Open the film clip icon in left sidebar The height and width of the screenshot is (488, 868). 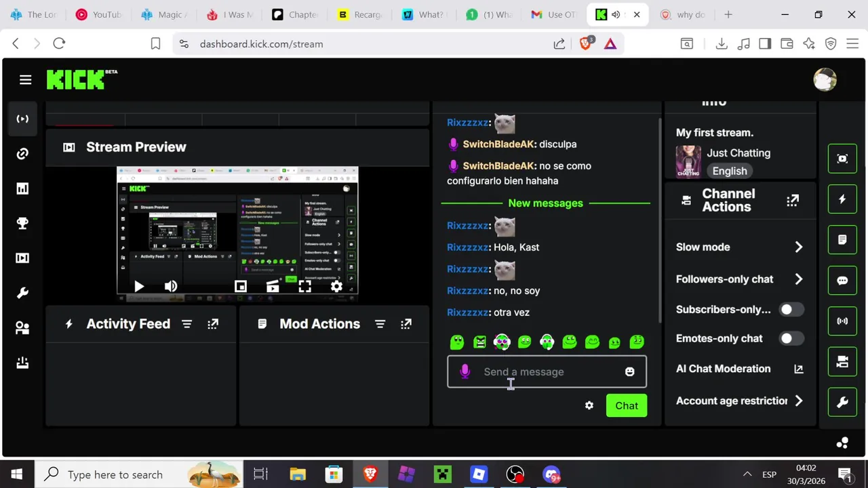(x=22, y=258)
